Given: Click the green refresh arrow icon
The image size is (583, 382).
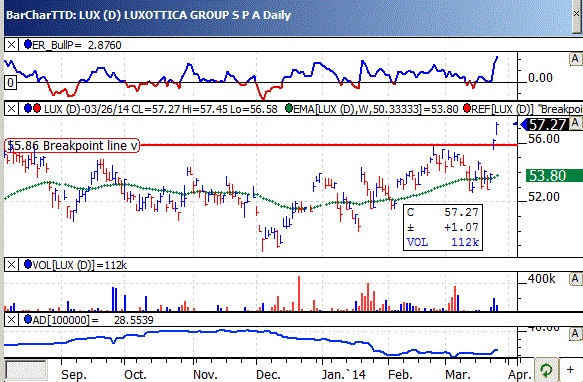Looking at the screenshot, I should (546, 370).
